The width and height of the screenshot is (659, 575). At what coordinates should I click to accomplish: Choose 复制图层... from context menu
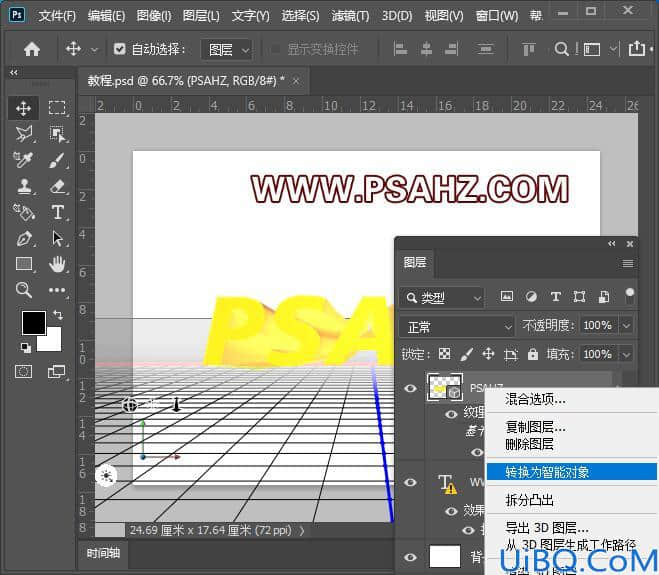point(535,427)
